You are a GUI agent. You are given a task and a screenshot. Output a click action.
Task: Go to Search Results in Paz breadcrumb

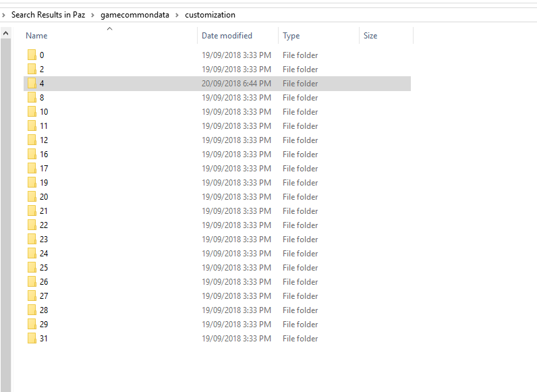coord(48,15)
